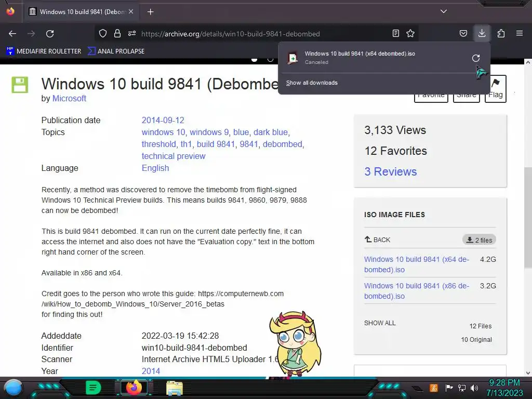Flag this archive item
This screenshot has width=532, height=399.
495,89
